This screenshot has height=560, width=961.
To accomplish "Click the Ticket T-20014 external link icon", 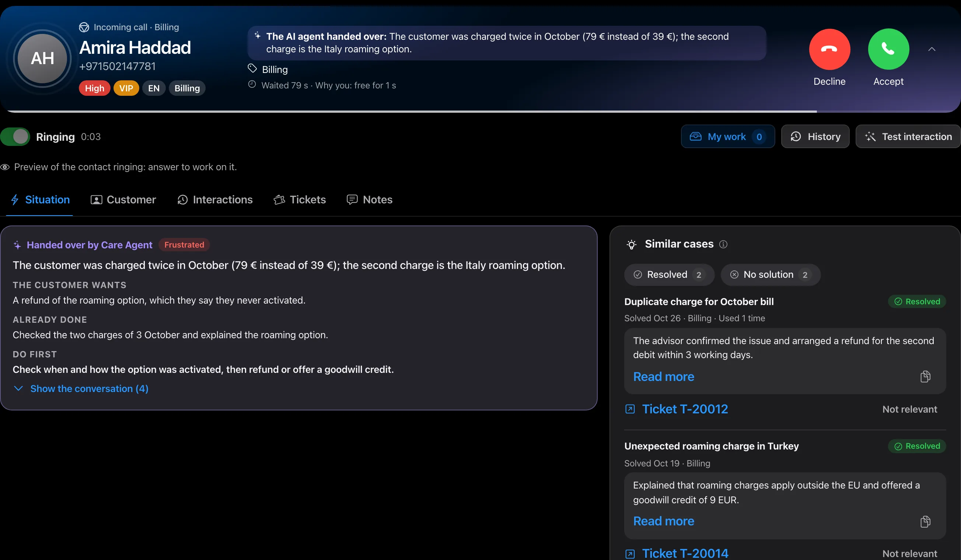I will [630, 553].
